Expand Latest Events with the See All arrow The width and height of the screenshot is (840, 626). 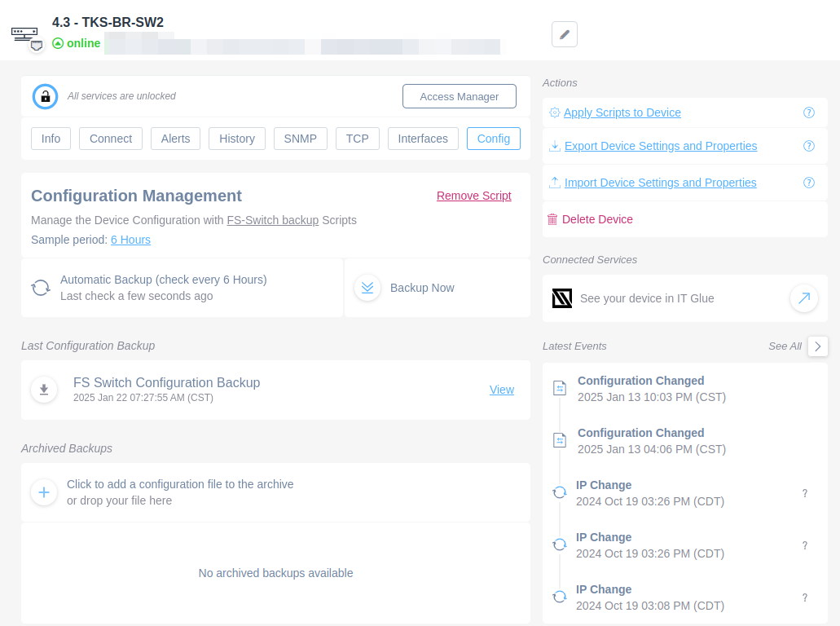coord(817,346)
